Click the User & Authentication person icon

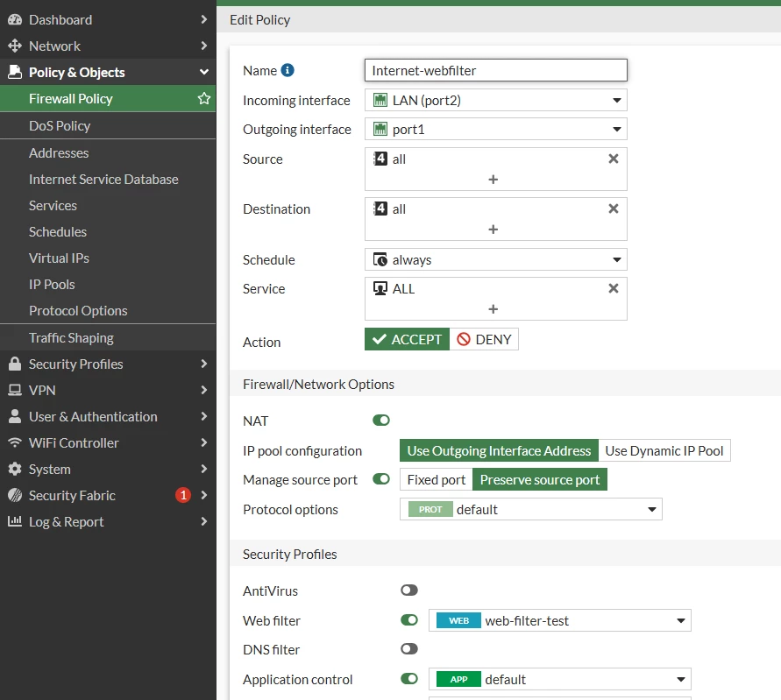[x=15, y=417]
